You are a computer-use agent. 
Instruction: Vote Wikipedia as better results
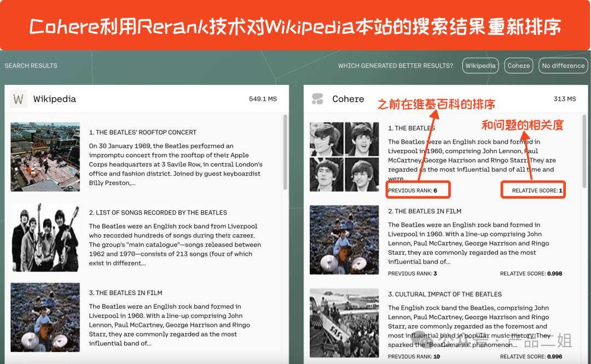[x=480, y=66]
